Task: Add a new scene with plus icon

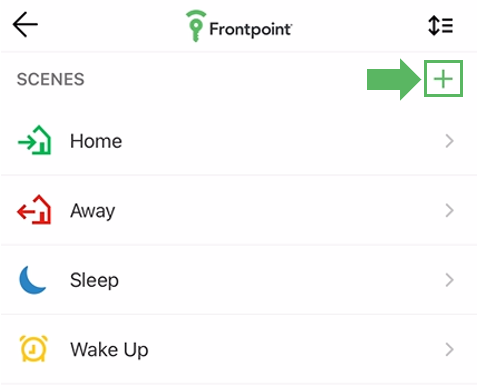Action: pos(443,79)
